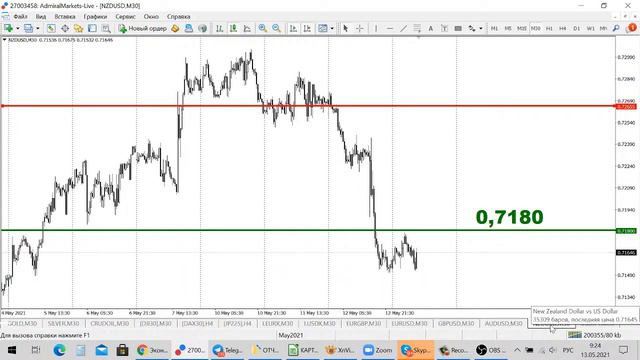
Task: Click the Новый ордер button
Action: 142,28
